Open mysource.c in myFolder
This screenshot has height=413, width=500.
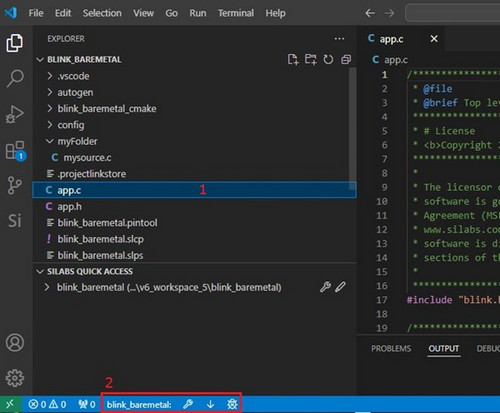(194, 158)
